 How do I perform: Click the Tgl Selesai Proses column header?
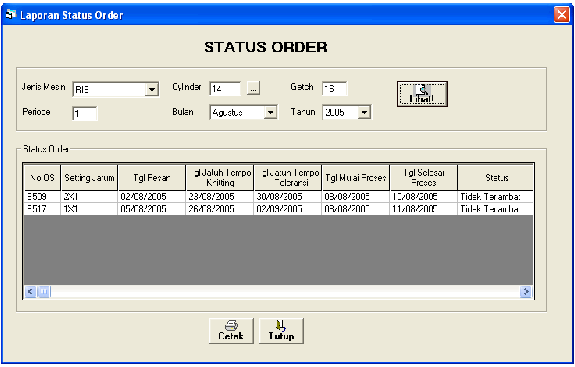click(x=424, y=177)
